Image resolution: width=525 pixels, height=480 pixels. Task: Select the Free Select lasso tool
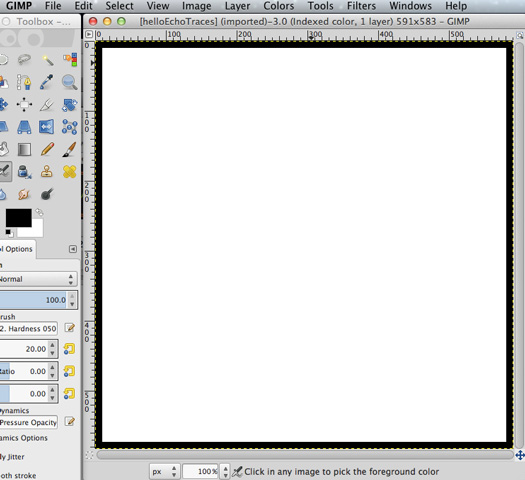tap(24, 60)
